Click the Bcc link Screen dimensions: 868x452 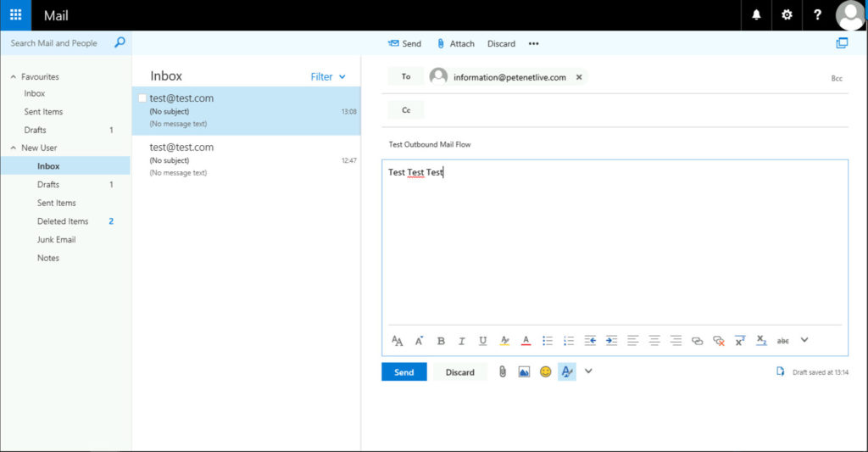(x=836, y=78)
